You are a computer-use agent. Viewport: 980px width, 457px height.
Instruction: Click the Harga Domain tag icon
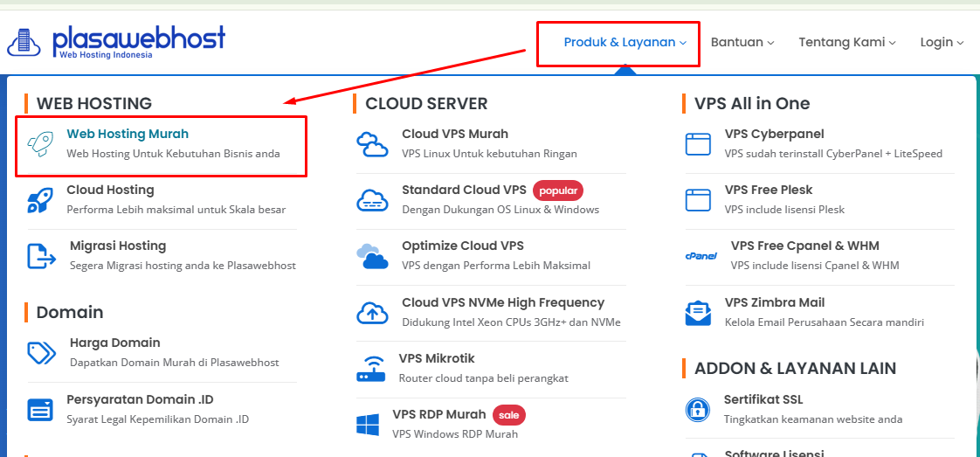42,353
